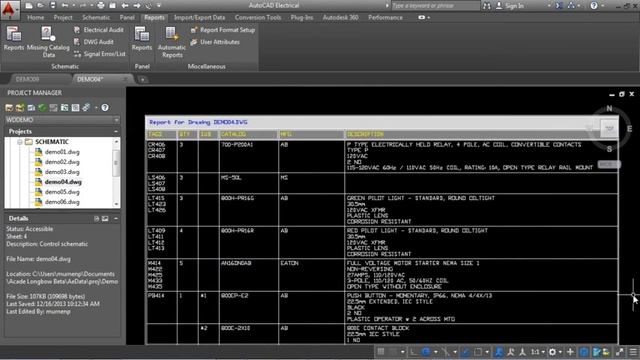Toggle object snap square icon
Viewport: 640px width, 360px height.
point(478,351)
